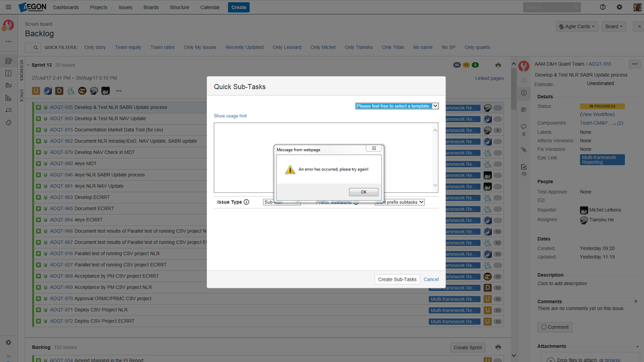The image size is (644, 362).
Task: Cancel the Quick Sub-Tasks dialog
Action: pyautogui.click(x=431, y=279)
